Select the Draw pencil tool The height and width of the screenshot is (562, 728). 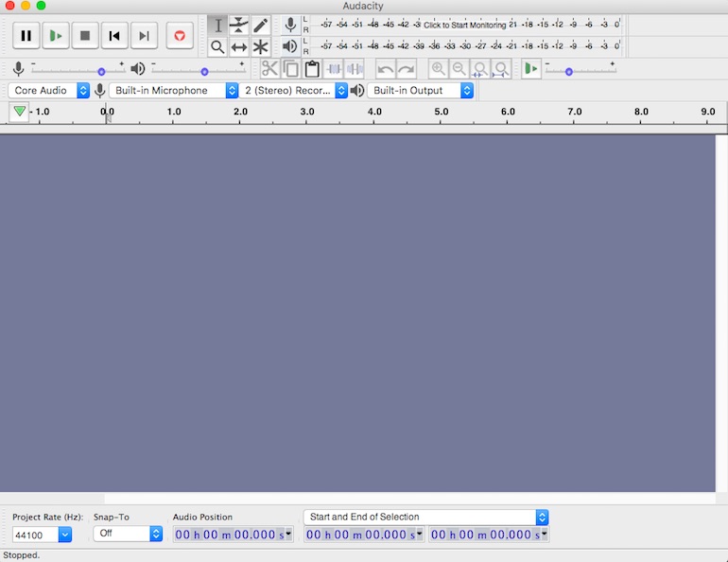point(261,26)
